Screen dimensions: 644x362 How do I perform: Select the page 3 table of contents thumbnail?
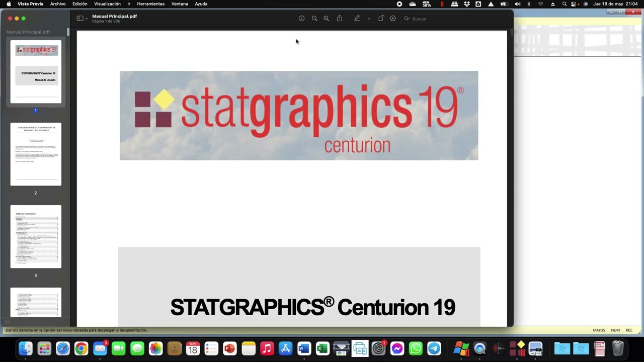click(x=36, y=236)
